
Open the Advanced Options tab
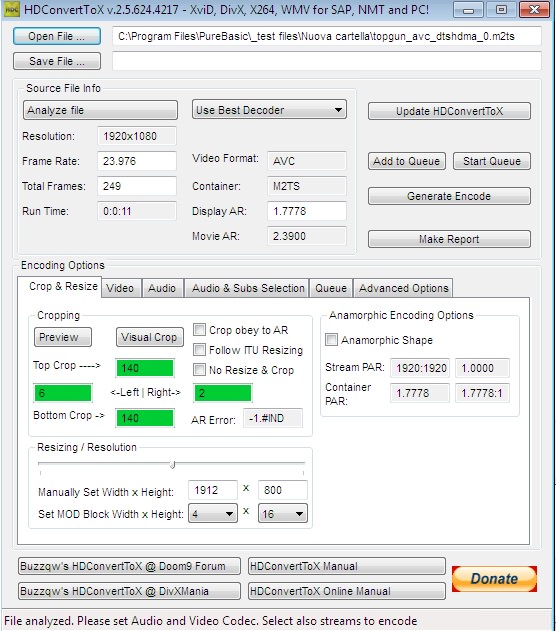point(404,288)
